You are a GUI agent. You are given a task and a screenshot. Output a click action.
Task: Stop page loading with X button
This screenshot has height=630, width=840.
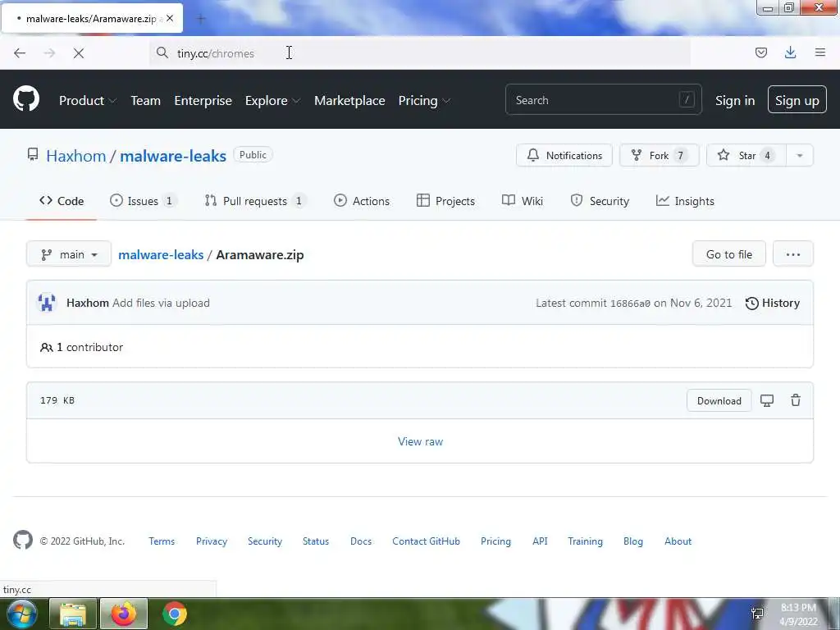(79, 53)
